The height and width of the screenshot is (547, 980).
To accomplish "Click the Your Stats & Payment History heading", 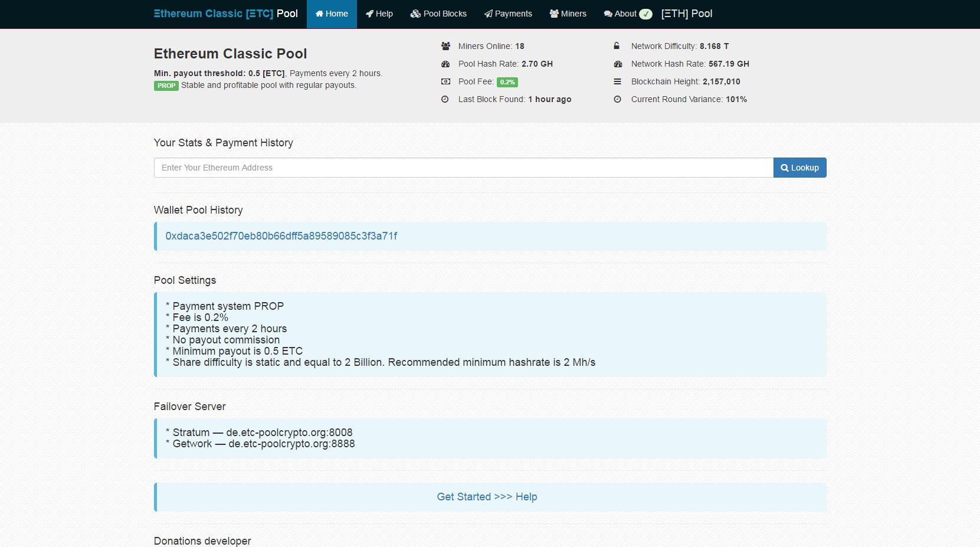I will tap(224, 143).
